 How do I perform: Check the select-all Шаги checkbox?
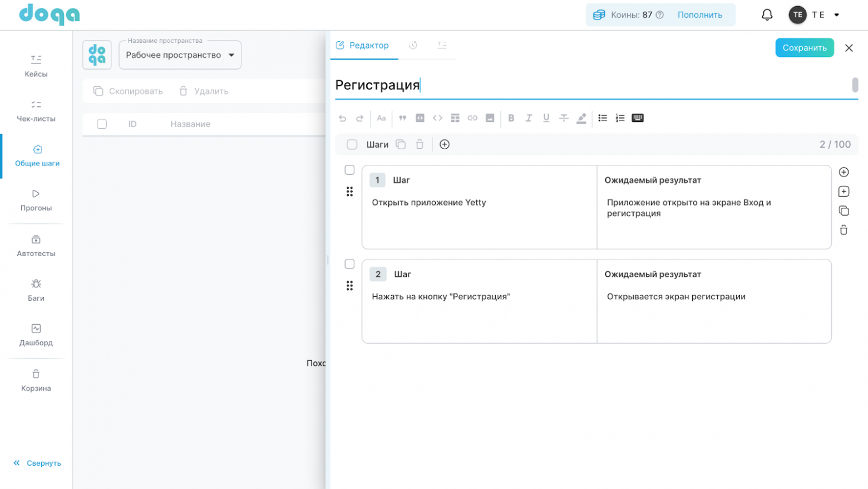352,145
